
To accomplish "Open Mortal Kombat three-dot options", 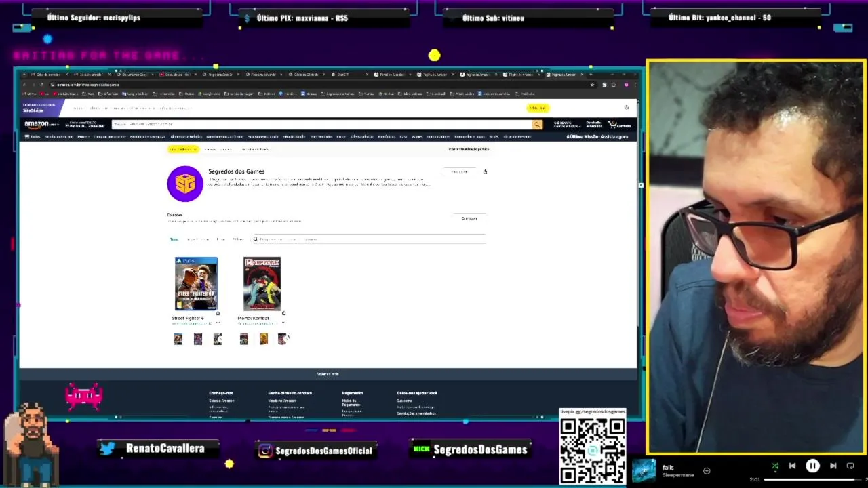I will click(283, 322).
